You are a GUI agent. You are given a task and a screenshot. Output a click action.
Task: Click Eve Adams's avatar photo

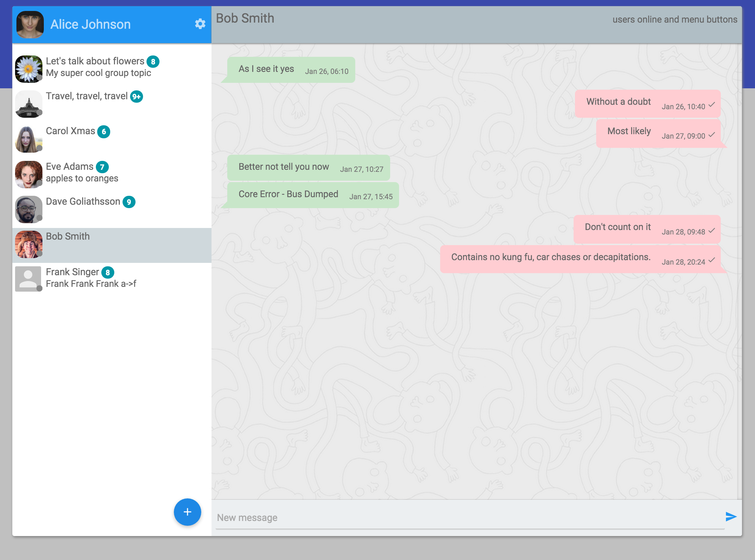(29, 175)
